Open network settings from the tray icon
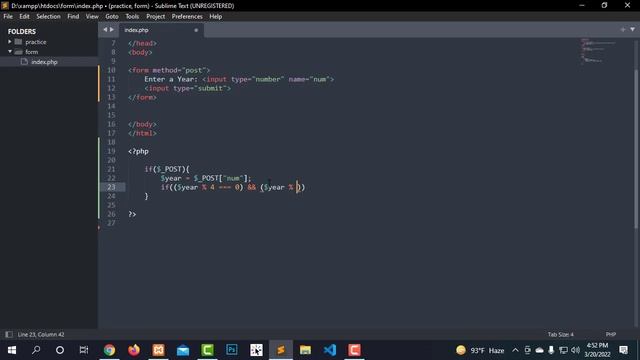 pos(563,350)
